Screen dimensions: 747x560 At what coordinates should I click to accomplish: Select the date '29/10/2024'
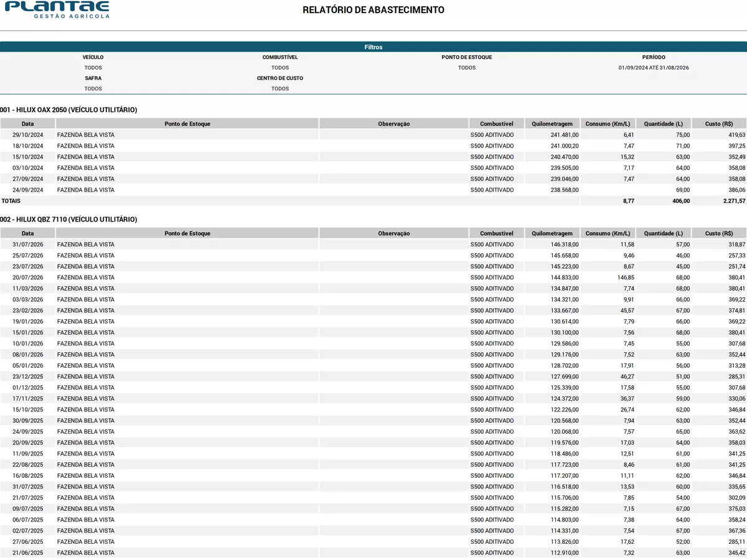pyautogui.click(x=28, y=135)
